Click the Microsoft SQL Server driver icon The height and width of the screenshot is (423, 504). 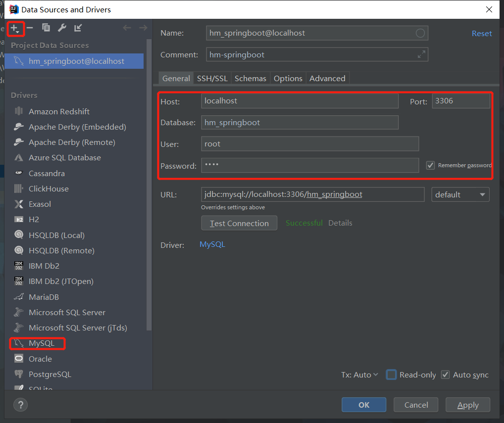[19, 312]
